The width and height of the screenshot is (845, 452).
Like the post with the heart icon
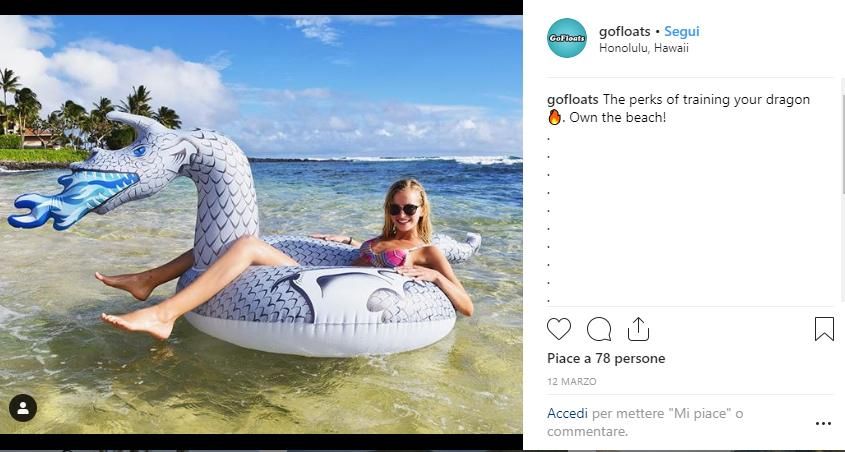pos(558,329)
